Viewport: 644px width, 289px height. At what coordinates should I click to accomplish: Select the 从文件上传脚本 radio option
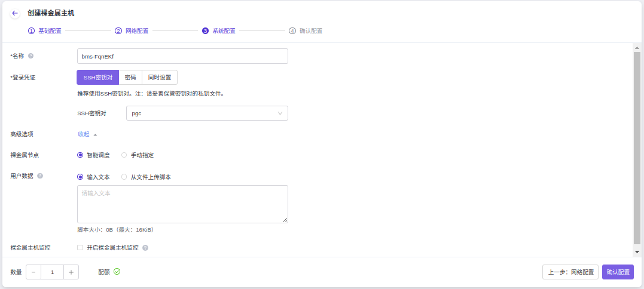point(124,177)
